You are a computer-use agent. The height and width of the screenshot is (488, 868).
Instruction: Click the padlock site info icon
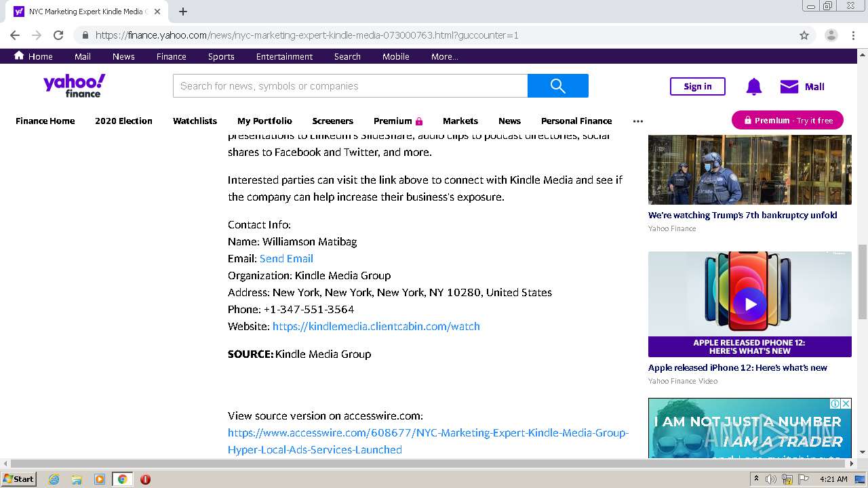[85, 35]
